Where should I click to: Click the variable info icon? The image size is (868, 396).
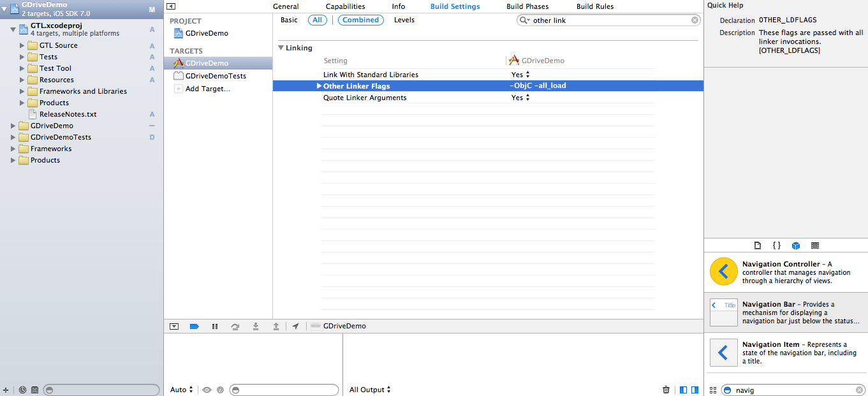[x=220, y=390]
